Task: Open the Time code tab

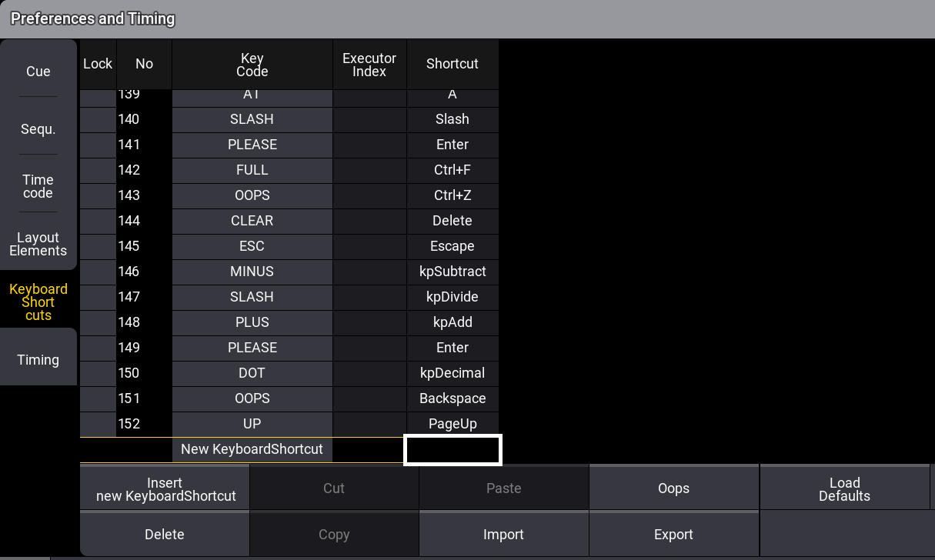Action: (x=38, y=187)
